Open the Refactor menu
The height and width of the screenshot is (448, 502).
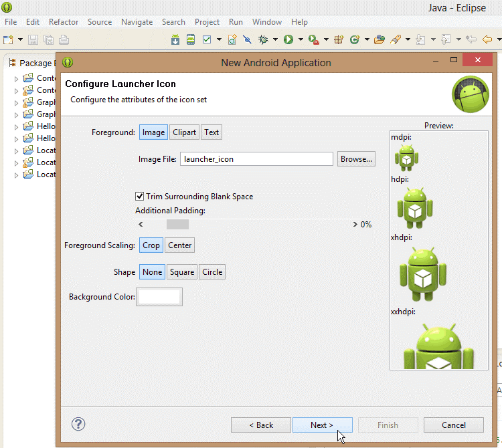pyautogui.click(x=64, y=22)
